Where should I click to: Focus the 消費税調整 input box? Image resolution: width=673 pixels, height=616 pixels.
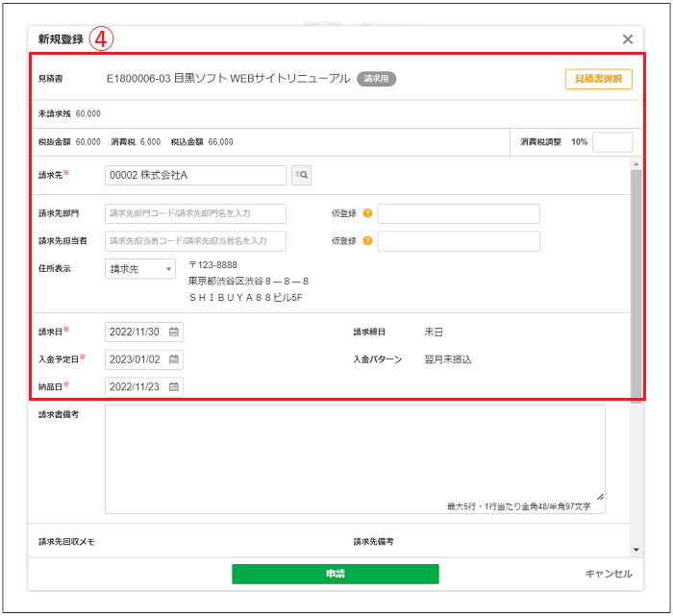[612, 142]
